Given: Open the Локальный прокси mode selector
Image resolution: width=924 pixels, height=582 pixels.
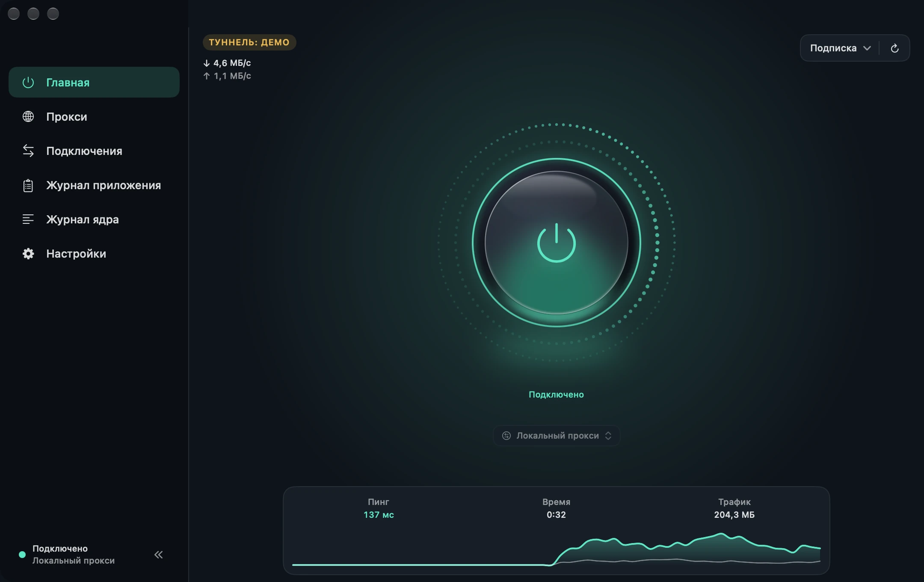Looking at the screenshot, I should point(557,436).
